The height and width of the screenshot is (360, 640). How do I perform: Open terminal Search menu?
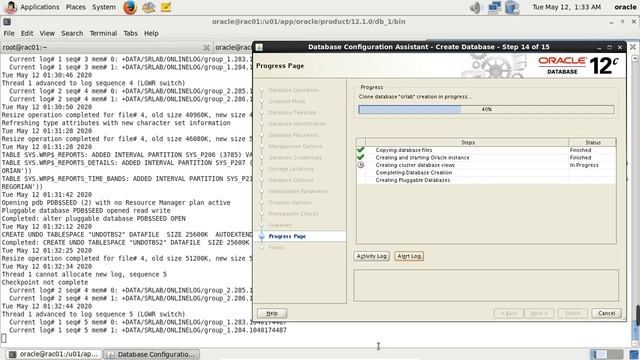[72, 33]
